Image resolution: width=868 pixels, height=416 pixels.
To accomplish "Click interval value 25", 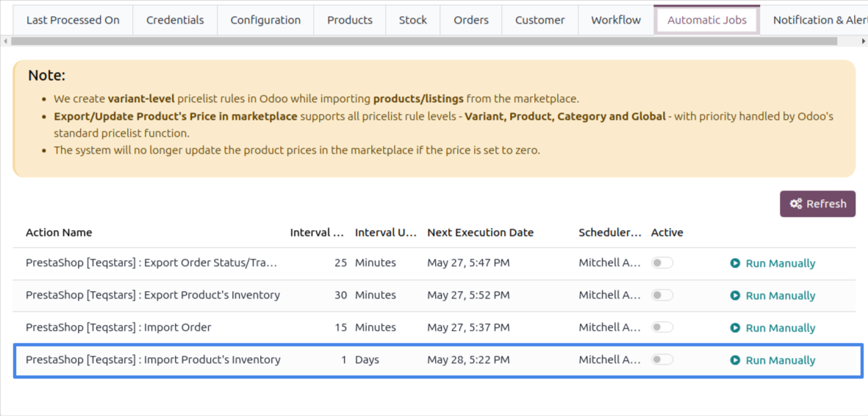I will tap(340, 263).
